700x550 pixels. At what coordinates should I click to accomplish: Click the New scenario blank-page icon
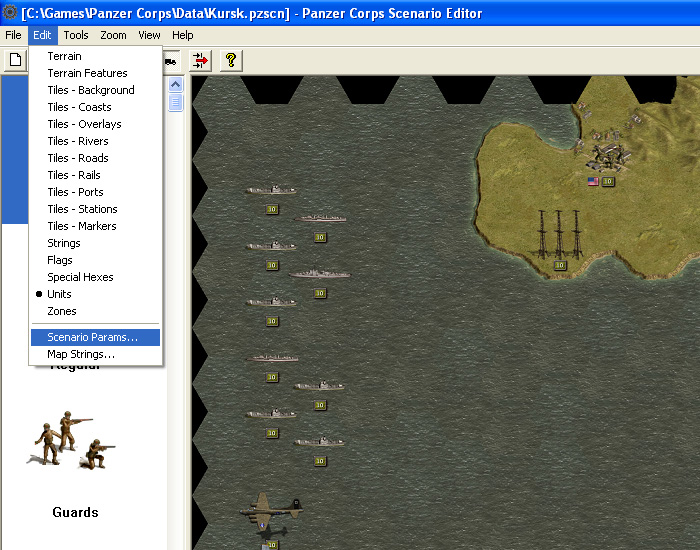(x=15, y=59)
